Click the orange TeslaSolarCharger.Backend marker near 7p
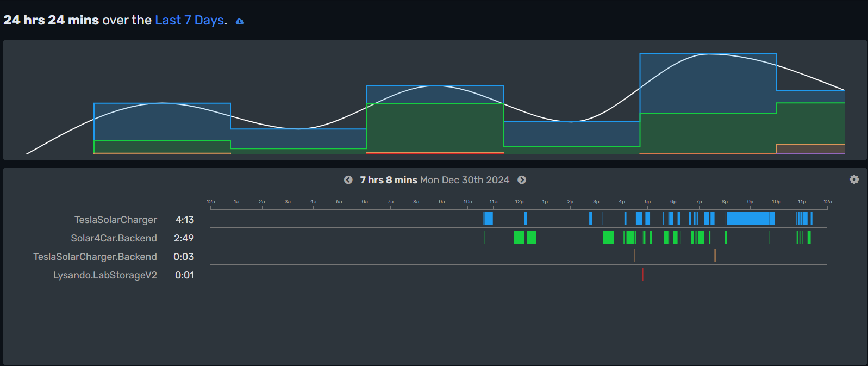Image resolution: width=868 pixels, height=366 pixels. point(715,256)
